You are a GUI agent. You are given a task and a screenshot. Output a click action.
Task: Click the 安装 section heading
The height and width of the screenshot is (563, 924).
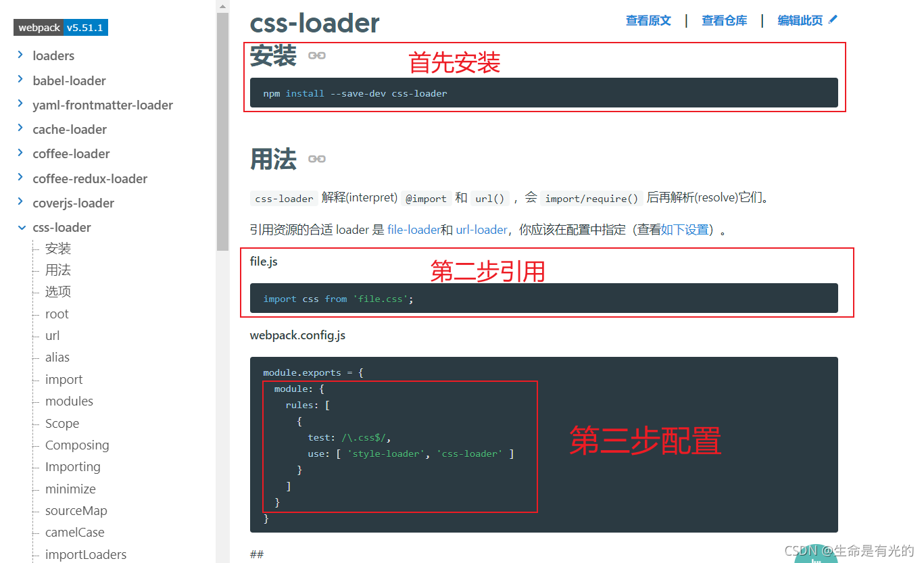pyautogui.click(x=273, y=55)
